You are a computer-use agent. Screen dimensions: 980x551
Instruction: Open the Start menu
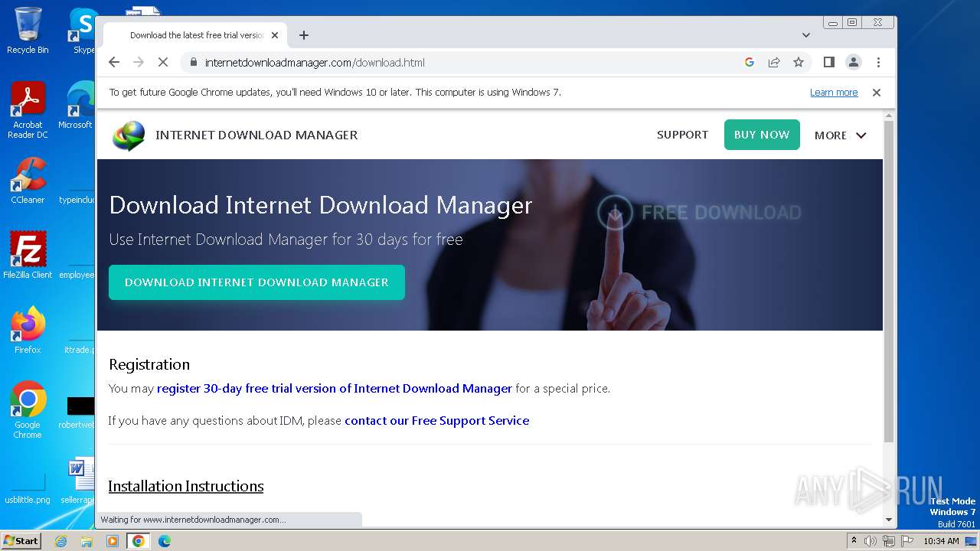tap(21, 540)
